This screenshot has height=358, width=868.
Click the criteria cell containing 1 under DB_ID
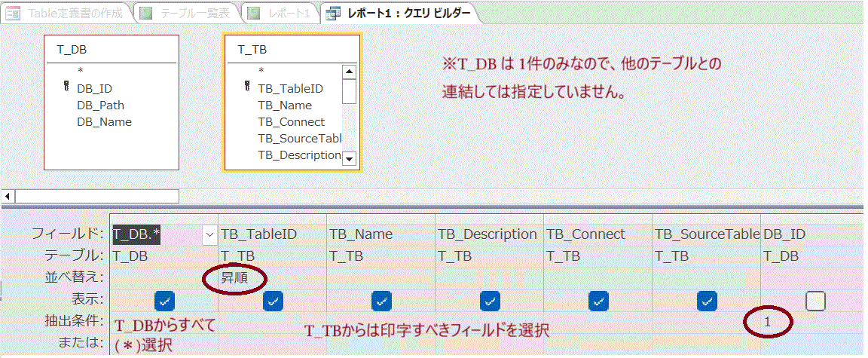[767, 322]
